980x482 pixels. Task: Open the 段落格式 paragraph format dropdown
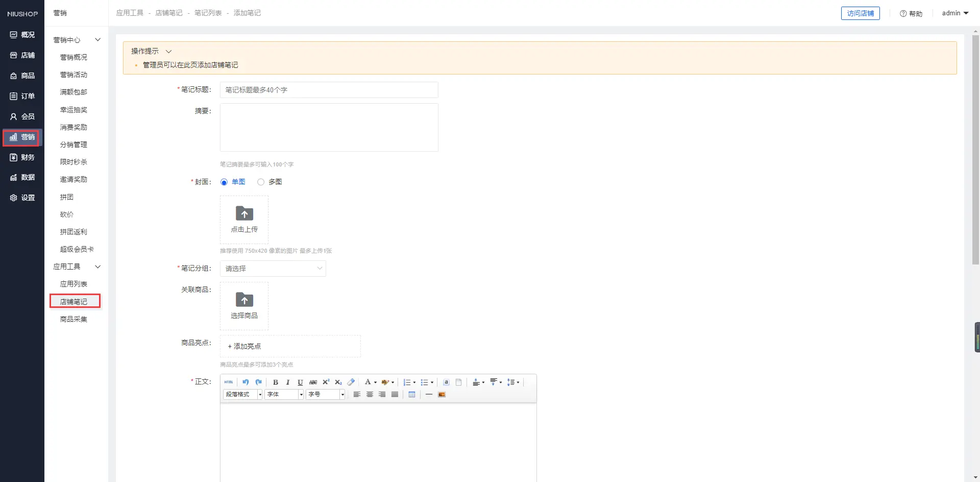pos(242,395)
